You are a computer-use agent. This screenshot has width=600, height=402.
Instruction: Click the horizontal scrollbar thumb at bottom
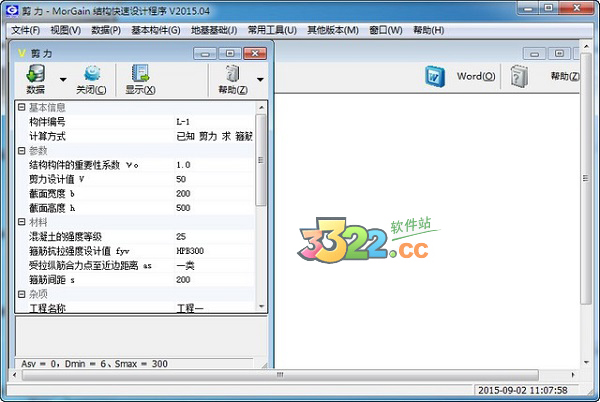click(x=280, y=375)
